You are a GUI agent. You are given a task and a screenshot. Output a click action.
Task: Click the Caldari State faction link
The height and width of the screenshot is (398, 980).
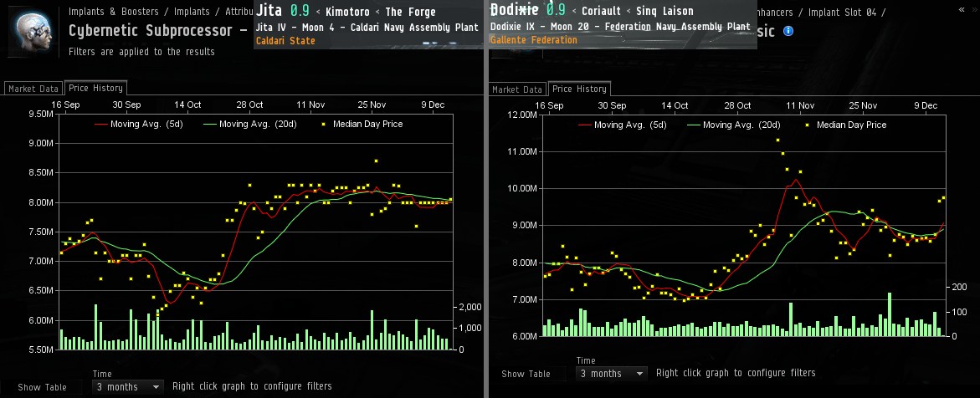285,40
